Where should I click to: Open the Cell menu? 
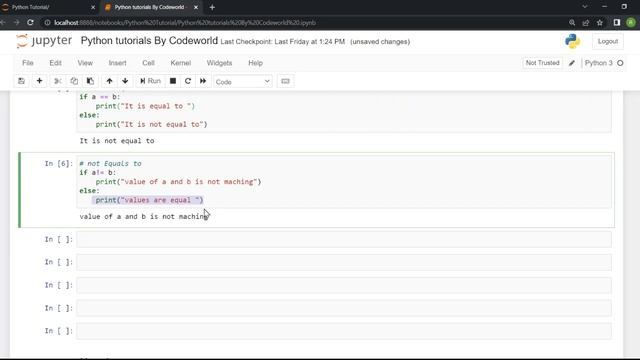148,63
